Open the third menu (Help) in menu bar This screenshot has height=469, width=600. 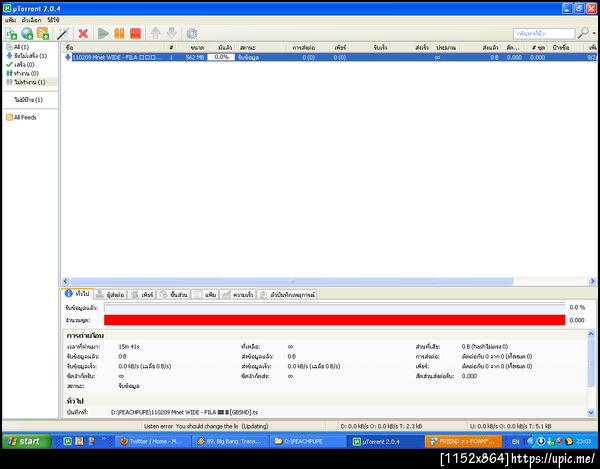53,20
